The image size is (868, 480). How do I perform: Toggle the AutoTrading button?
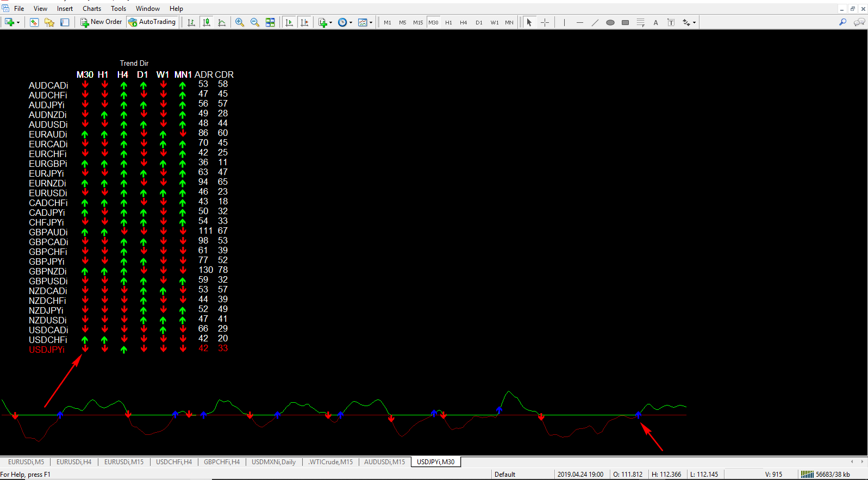152,22
